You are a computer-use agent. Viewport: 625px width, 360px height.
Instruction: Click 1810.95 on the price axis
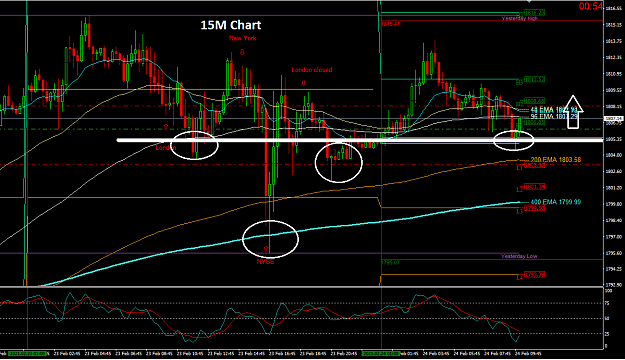[613, 73]
